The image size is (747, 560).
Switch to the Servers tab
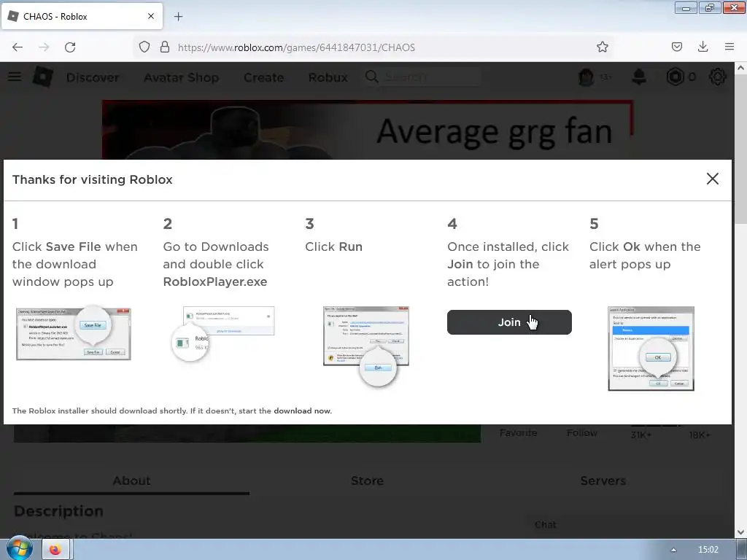pos(603,481)
